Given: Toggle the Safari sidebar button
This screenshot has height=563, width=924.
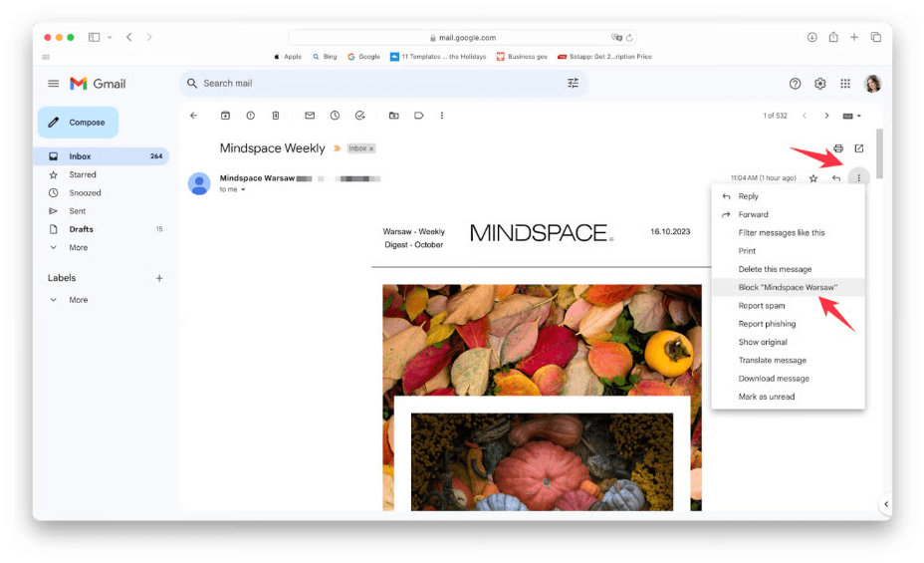Looking at the screenshot, I should [x=94, y=37].
